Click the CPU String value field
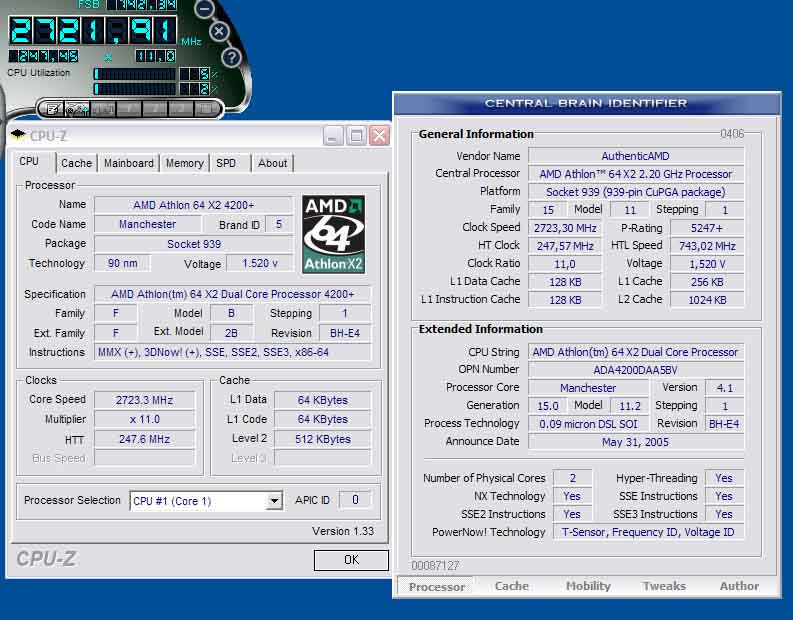This screenshot has width=793, height=620. tap(636, 352)
